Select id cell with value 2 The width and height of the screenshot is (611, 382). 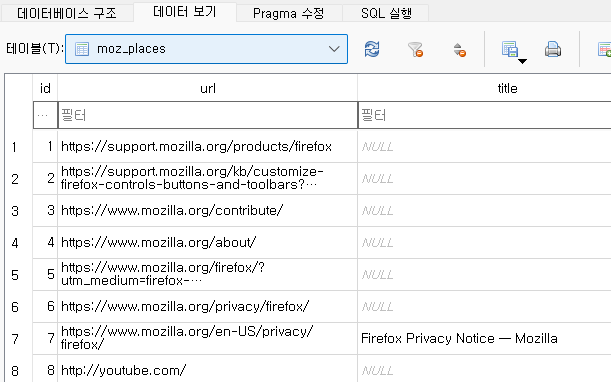click(45, 179)
